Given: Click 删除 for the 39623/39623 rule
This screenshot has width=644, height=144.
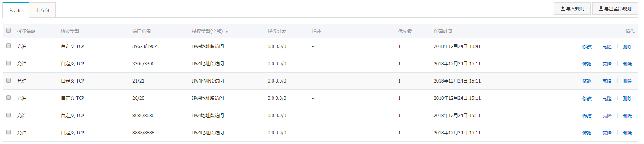Looking at the screenshot, I should 627,46.
